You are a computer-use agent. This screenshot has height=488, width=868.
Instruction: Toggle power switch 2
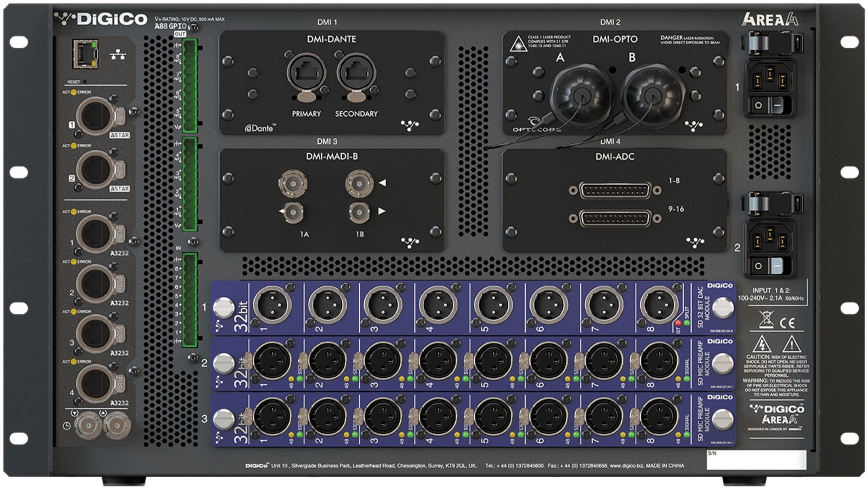click(x=770, y=265)
